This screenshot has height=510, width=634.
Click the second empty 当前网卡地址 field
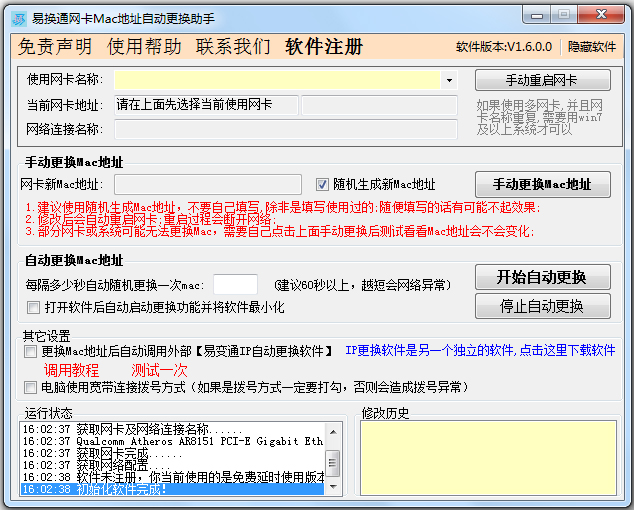379,105
